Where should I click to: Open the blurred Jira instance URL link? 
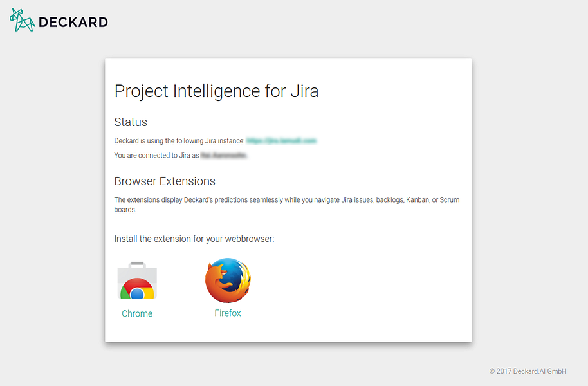click(x=281, y=141)
